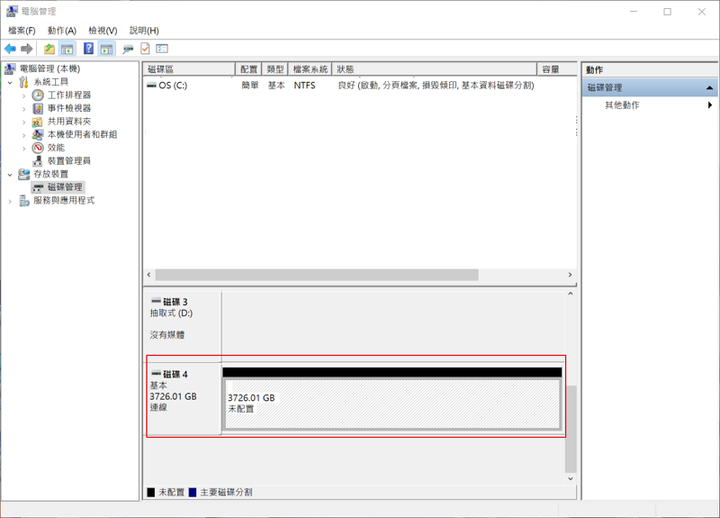Click the volume list horizontal scrollbar thumb

coord(317,275)
